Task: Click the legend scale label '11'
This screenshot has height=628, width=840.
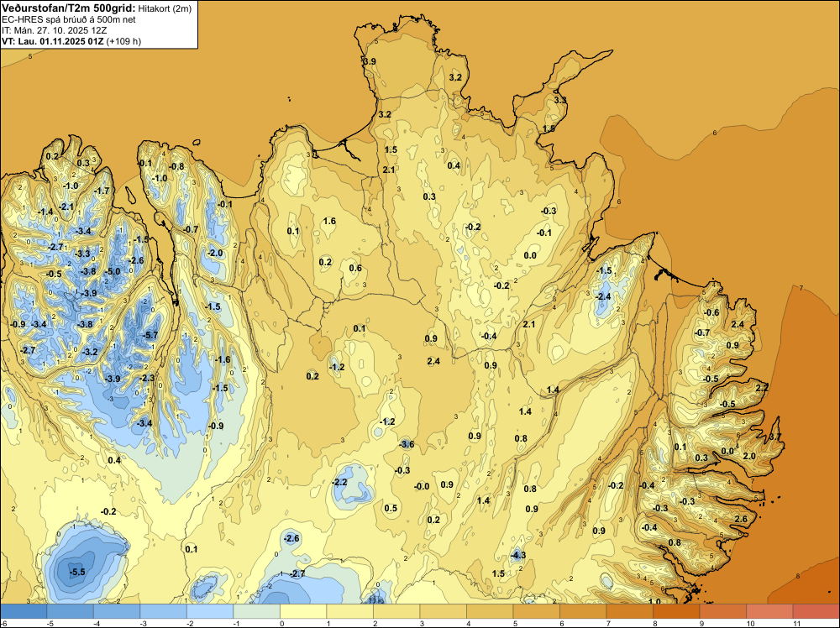Action: pyautogui.click(x=796, y=623)
